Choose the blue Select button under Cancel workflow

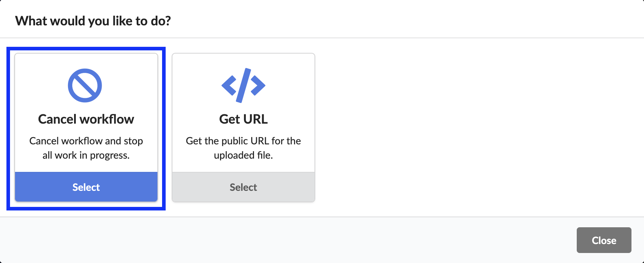(x=86, y=187)
